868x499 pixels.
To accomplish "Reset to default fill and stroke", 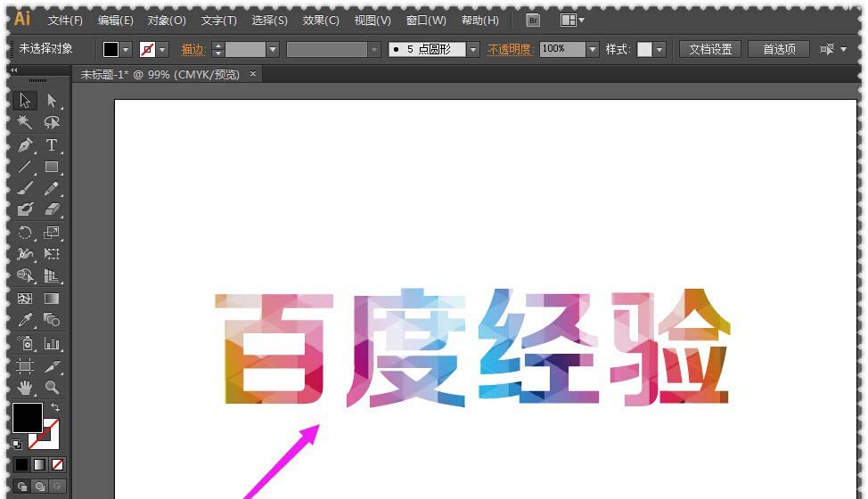I will [x=17, y=444].
